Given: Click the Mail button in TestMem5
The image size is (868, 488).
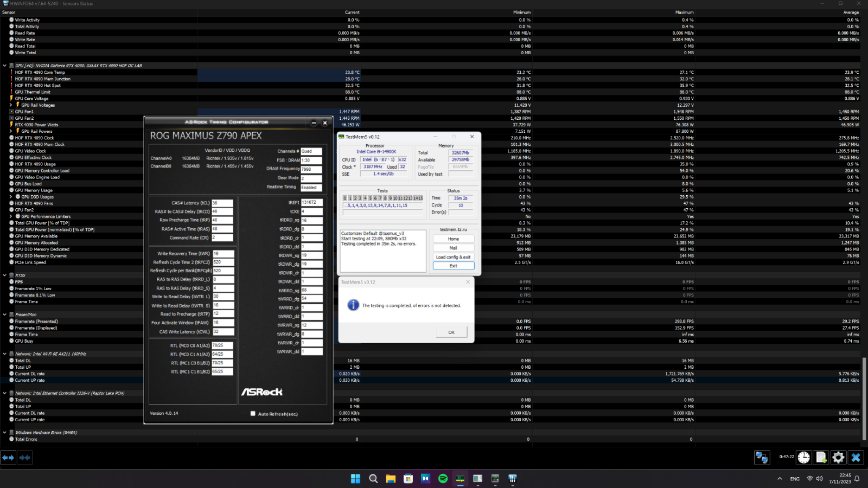Looking at the screenshot, I should tap(453, 248).
